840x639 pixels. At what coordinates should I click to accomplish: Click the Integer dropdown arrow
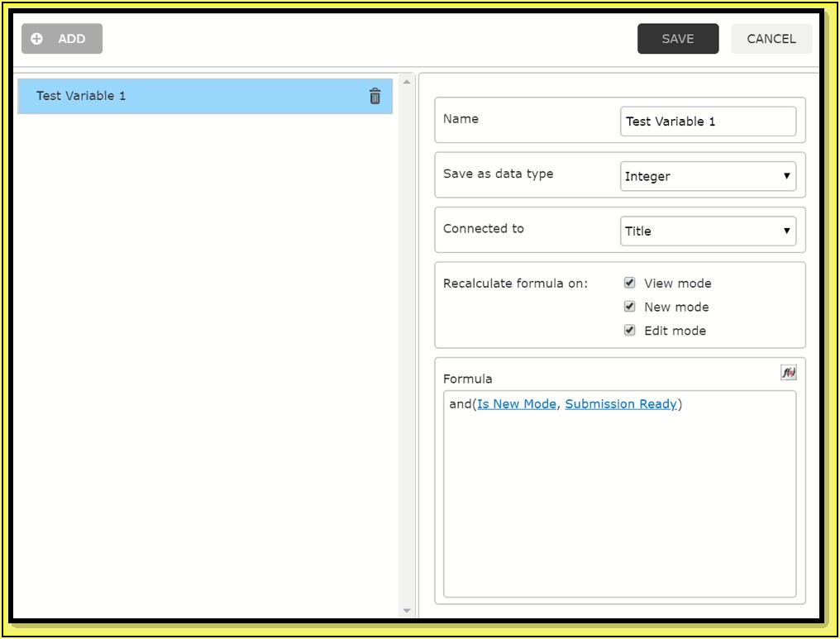click(x=786, y=176)
